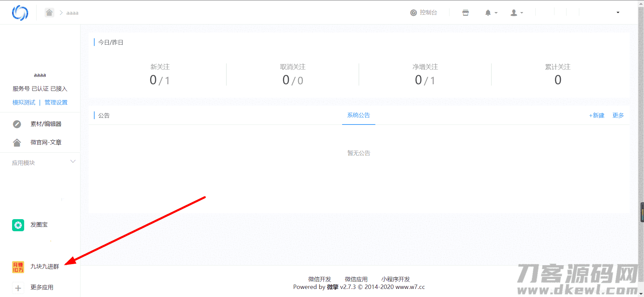
Task: Click the 今日/昨日 heading
Action: click(x=111, y=42)
